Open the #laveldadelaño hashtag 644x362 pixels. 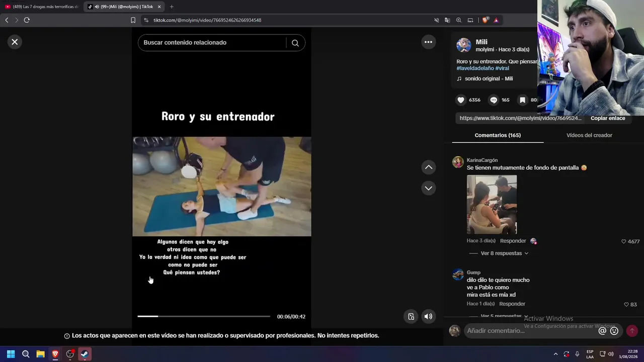474,68
